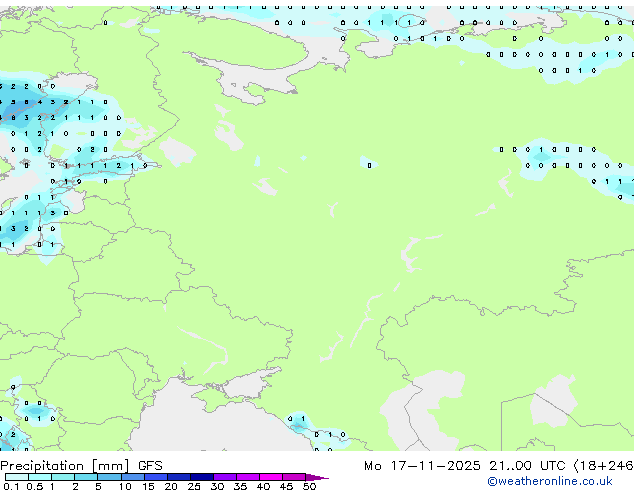Click the '21..00 UTC' time text
The width and height of the screenshot is (634, 490).
pos(527,466)
